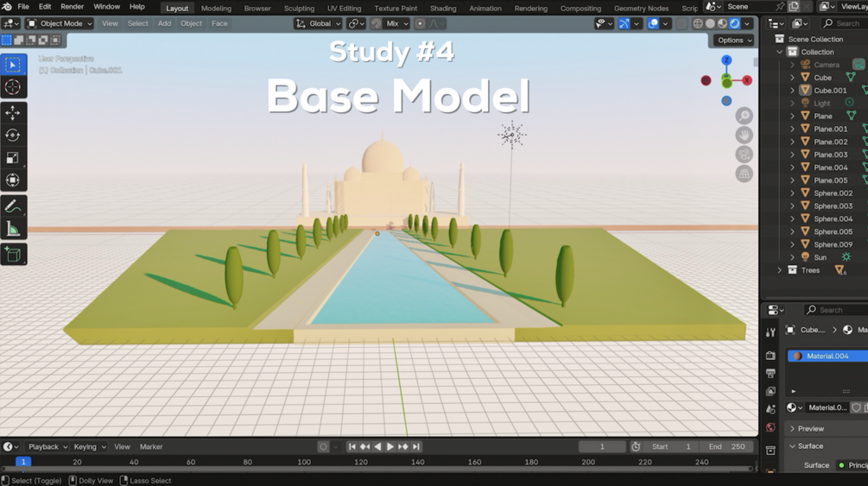Switch to the Modeling workspace tab

coord(216,9)
